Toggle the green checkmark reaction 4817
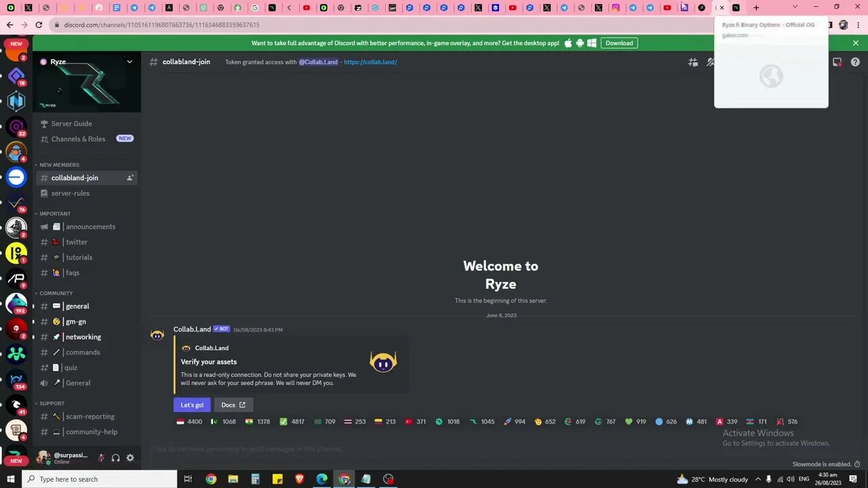The width and height of the screenshot is (868, 488). (292, 422)
